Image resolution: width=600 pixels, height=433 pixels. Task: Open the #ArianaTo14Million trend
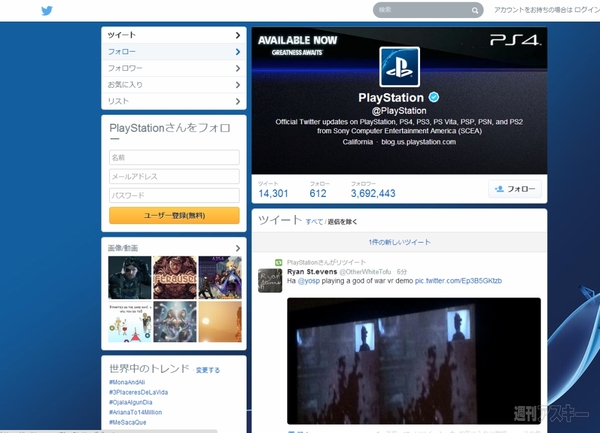pos(135,412)
